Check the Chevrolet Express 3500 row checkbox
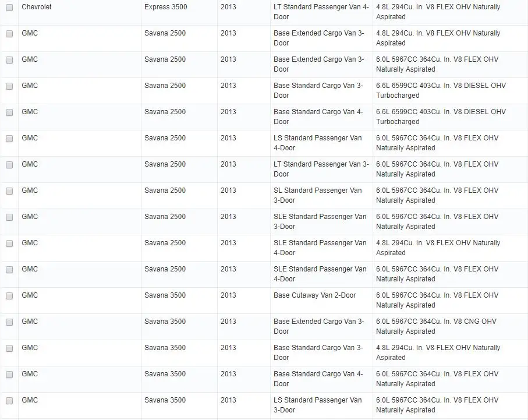This screenshot has height=420, width=528. tap(9, 8)
